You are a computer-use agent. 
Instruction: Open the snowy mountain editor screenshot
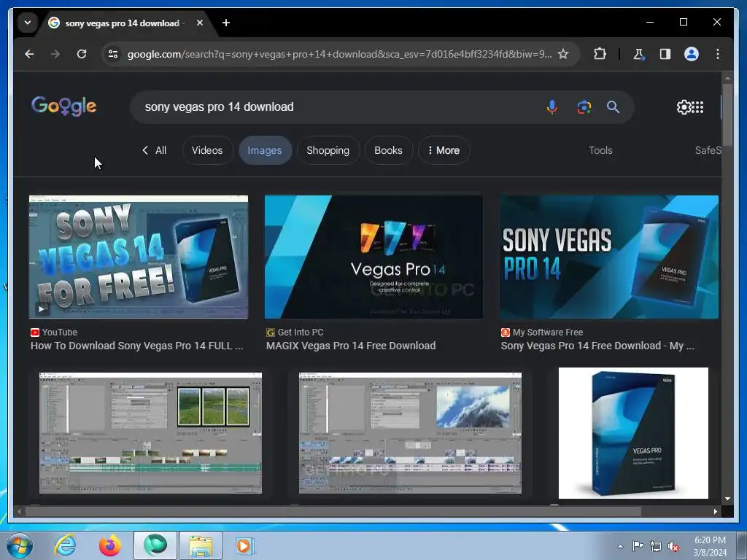tap(410, 433)
